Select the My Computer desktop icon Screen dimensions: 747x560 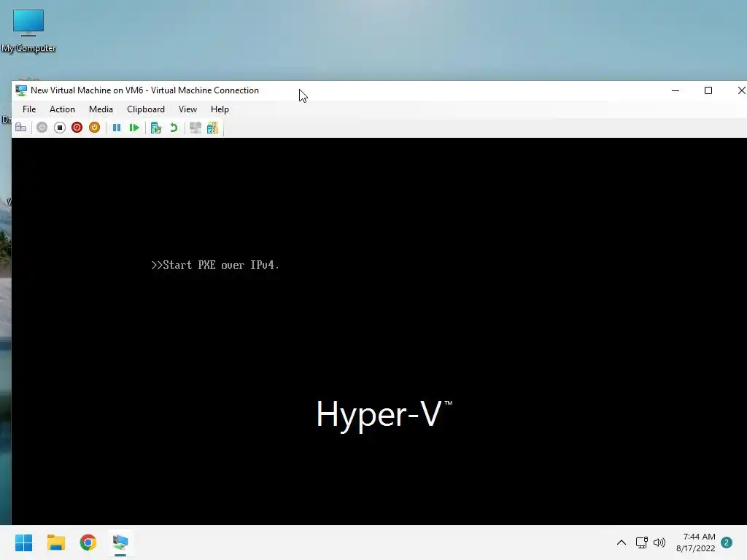coord(28,31)
